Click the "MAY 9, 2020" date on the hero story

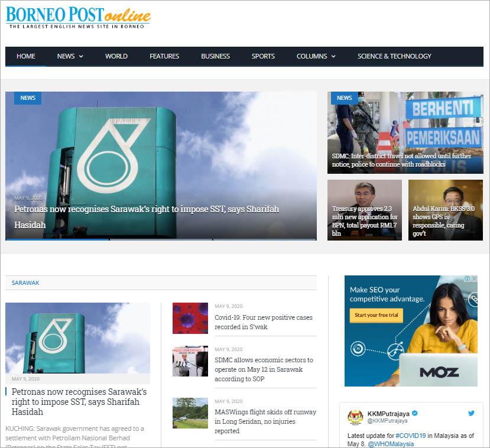(x=28, y=198)
